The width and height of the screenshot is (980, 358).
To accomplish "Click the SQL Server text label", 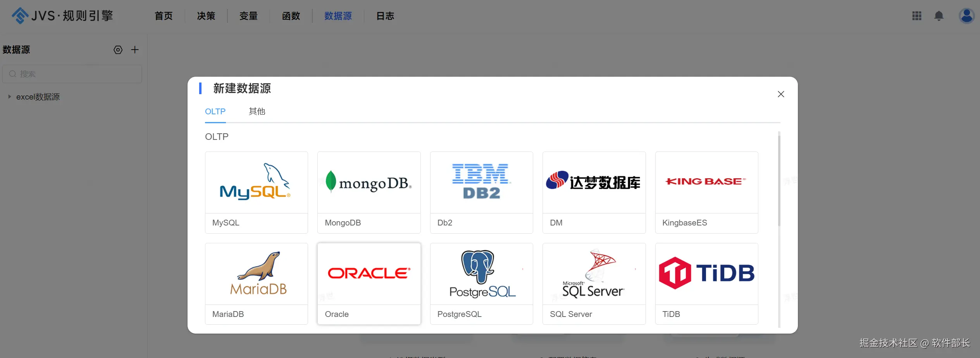I will pyautogui.click(x=571, y=314).
